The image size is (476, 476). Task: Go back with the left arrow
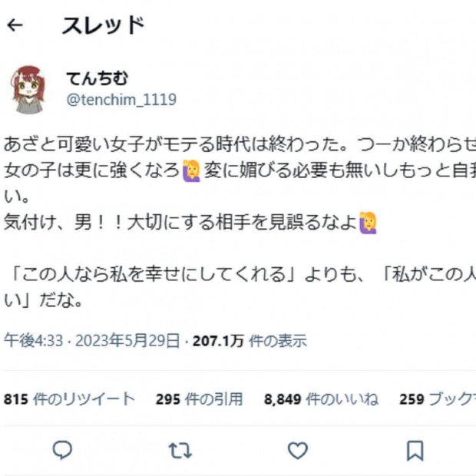[15, 25]
